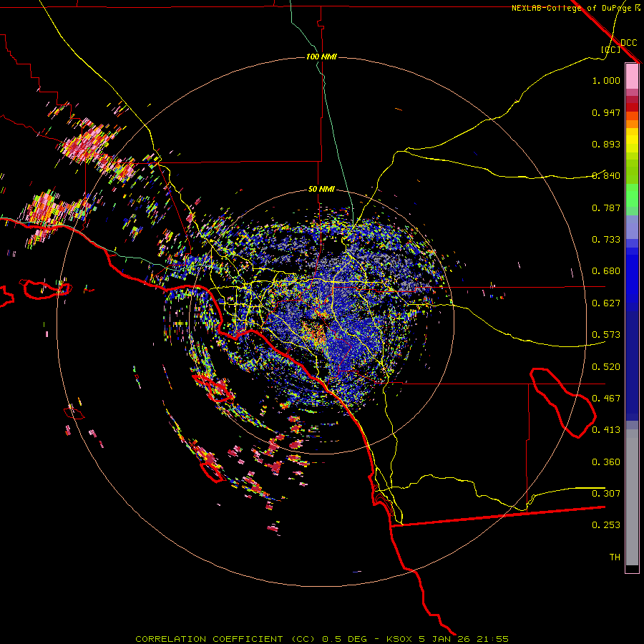The width and height of the screenshot is (644, 644).
Task: Click the 0.413 legend value
Action: click(x=606, y=430)
